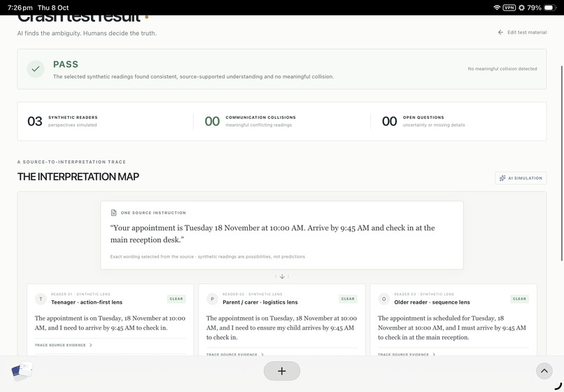
Task: Open the app thumbnail stack at bottom left
Action: pyautogui.click(x=22, y=371)
